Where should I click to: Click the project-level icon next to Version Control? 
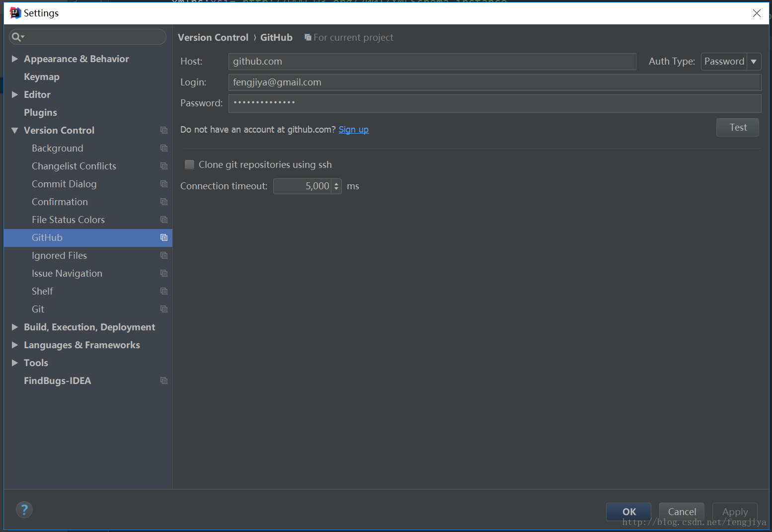[164, 130]
